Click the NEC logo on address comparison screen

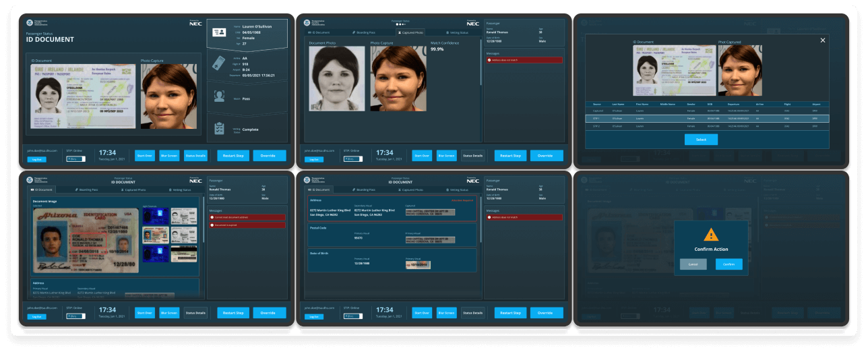pos(473,181)
